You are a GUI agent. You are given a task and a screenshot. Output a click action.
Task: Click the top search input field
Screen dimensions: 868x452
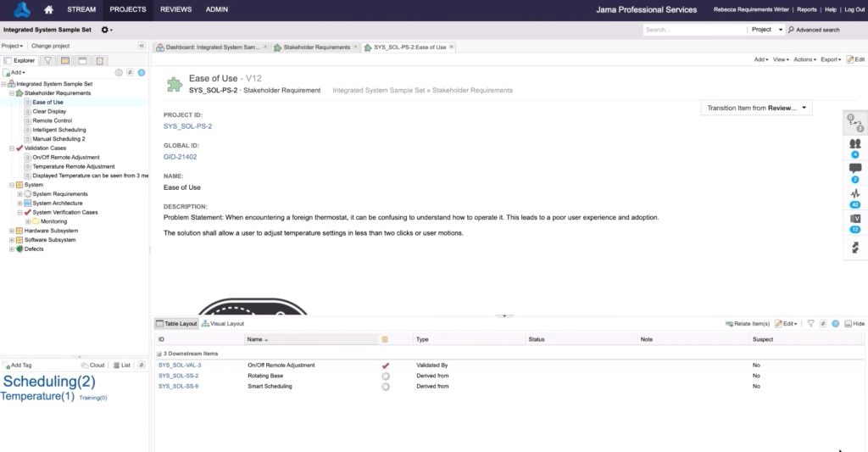[693, 30]
